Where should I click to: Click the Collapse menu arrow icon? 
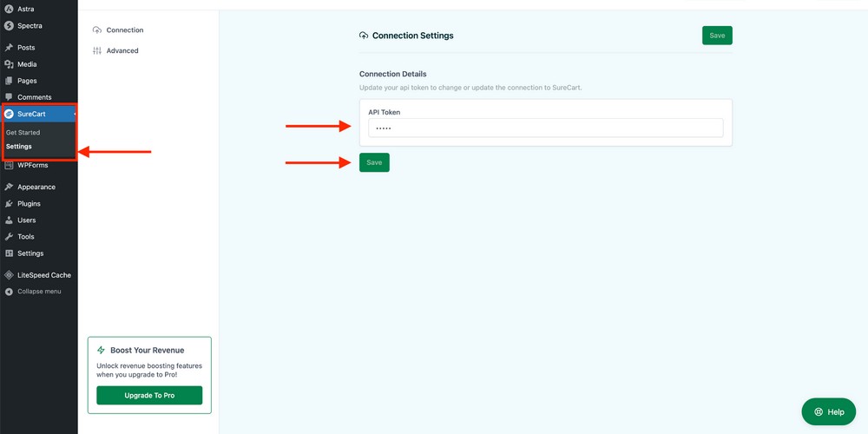(x=9, y=292)
